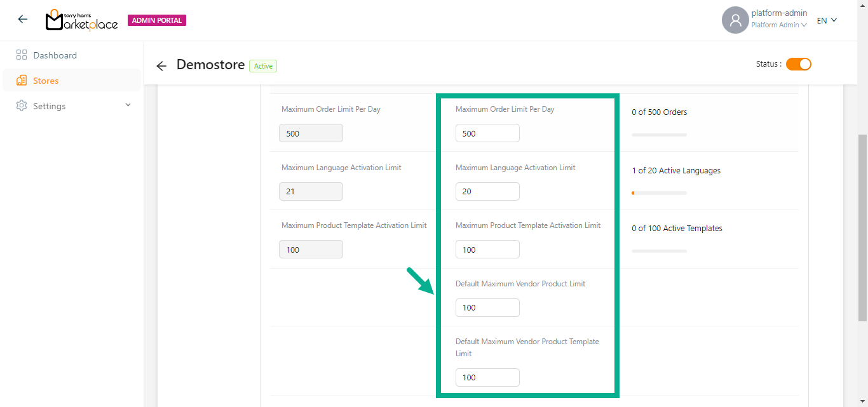Click the Stores icon in sidebar
This screenshot has width=868, height=407.
[x=22, y=81]
